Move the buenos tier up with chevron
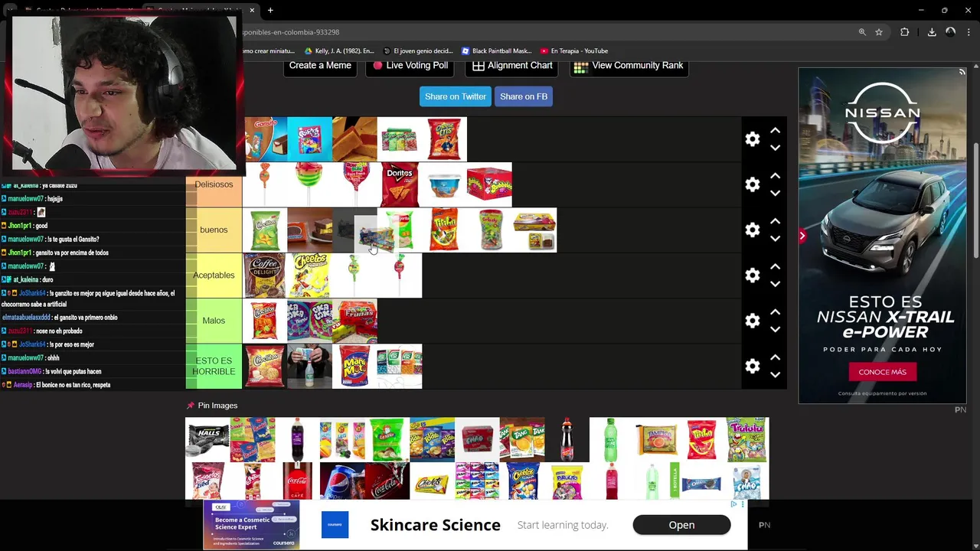 (775, 221)
